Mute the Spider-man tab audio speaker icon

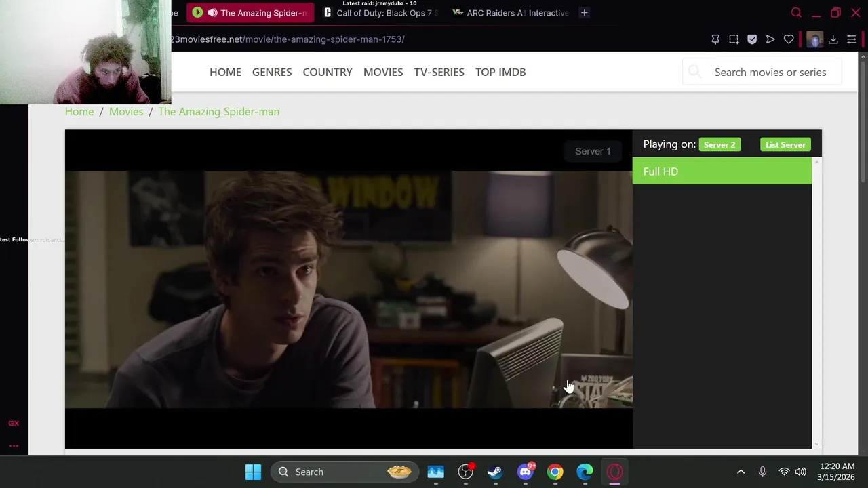tap(212, 13)
